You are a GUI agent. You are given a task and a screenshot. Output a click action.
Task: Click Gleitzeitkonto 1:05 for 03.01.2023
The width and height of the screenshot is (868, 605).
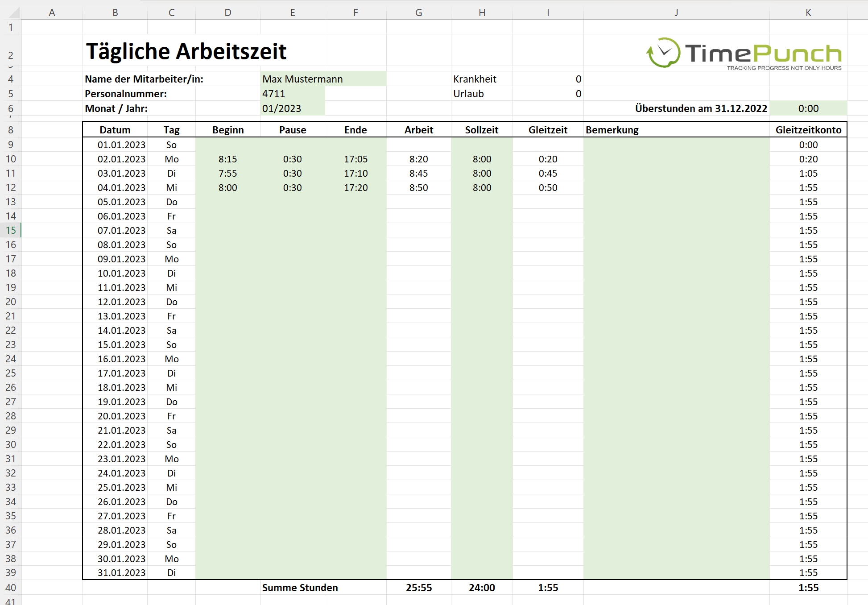point(808,173)
